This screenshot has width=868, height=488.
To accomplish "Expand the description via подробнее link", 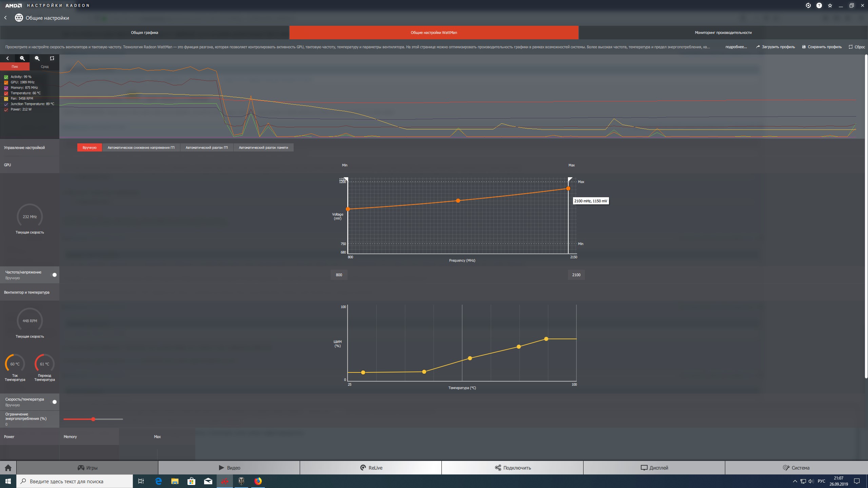I will (736, 47).
